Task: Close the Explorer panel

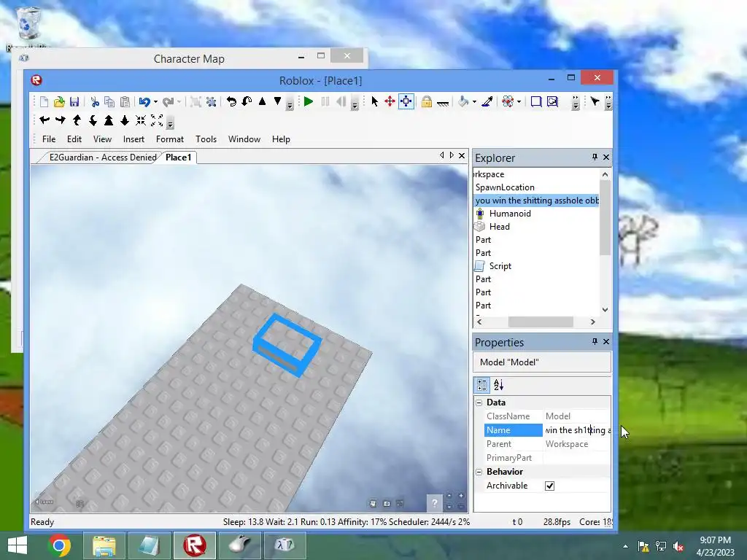Action: (x=606, y=157)
